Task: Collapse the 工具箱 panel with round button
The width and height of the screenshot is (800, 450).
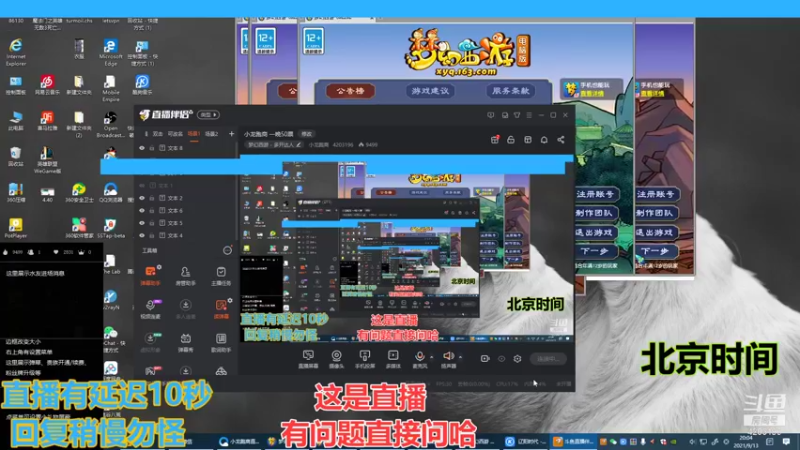Action: 227,251
